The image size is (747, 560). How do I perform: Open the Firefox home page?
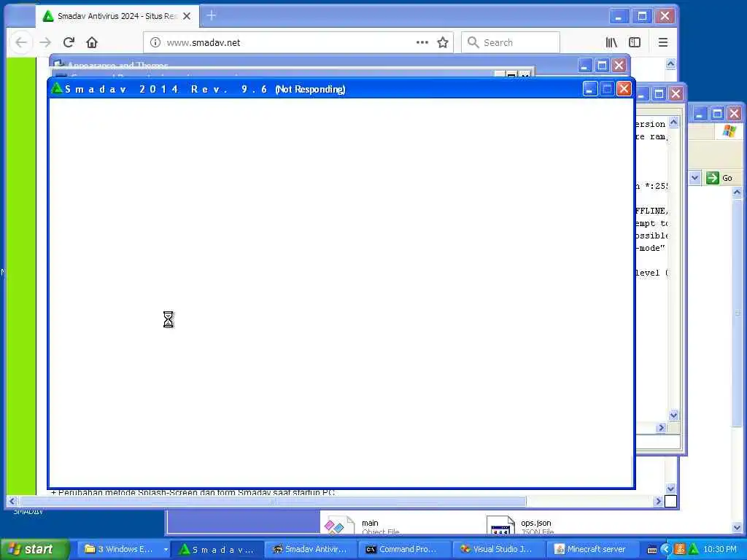[x=92, y=42]
